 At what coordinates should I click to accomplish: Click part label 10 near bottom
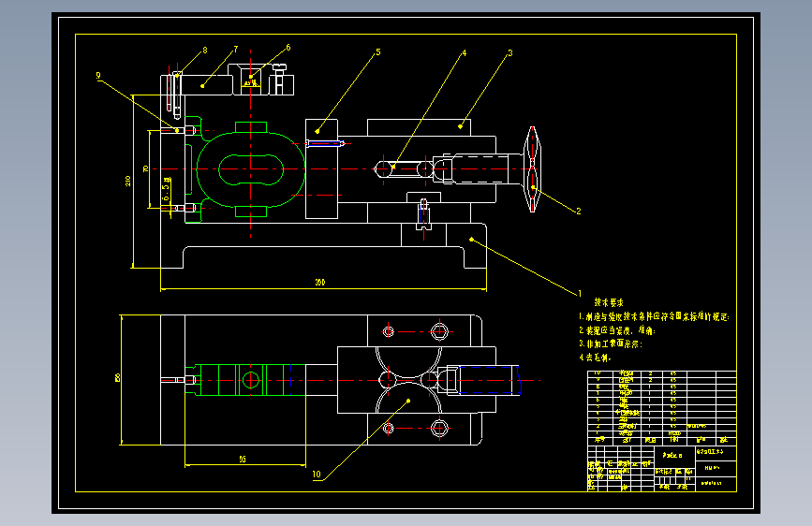tap(317, 475)
